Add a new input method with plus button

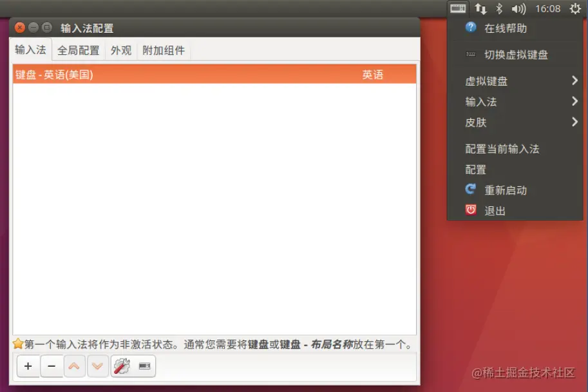point(28,366)
